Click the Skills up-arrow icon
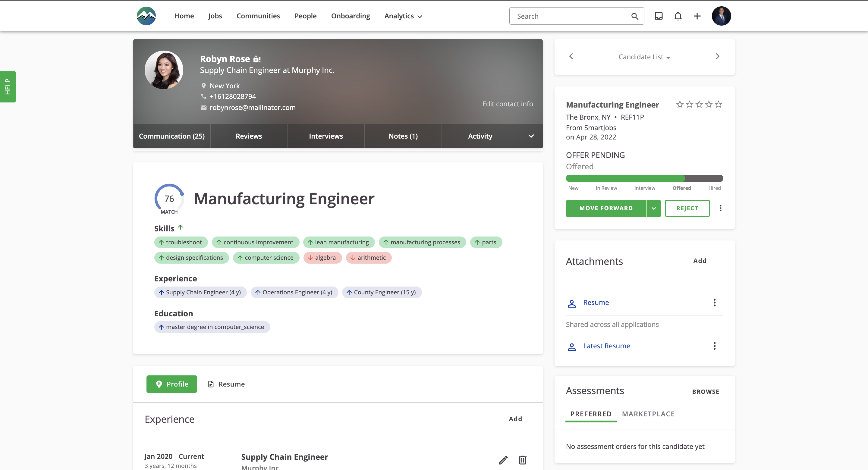 pyautogui.click(x=181, y=227)
